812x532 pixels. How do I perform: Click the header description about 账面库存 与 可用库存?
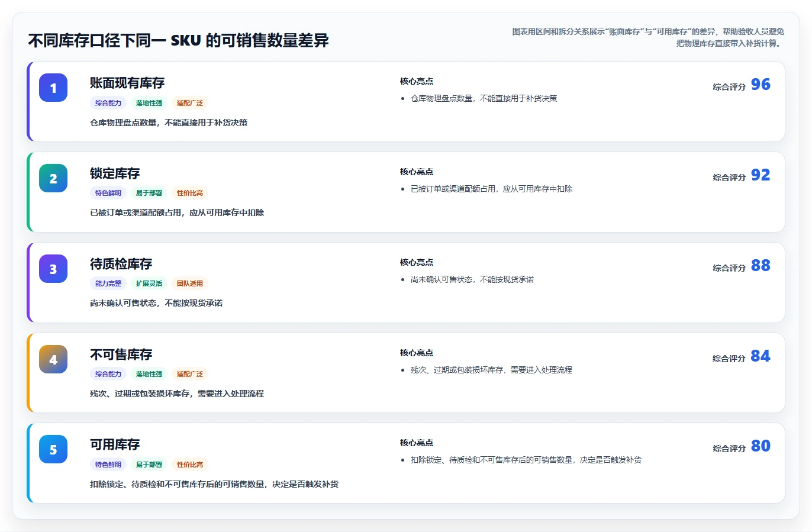(x=648, y=37)
